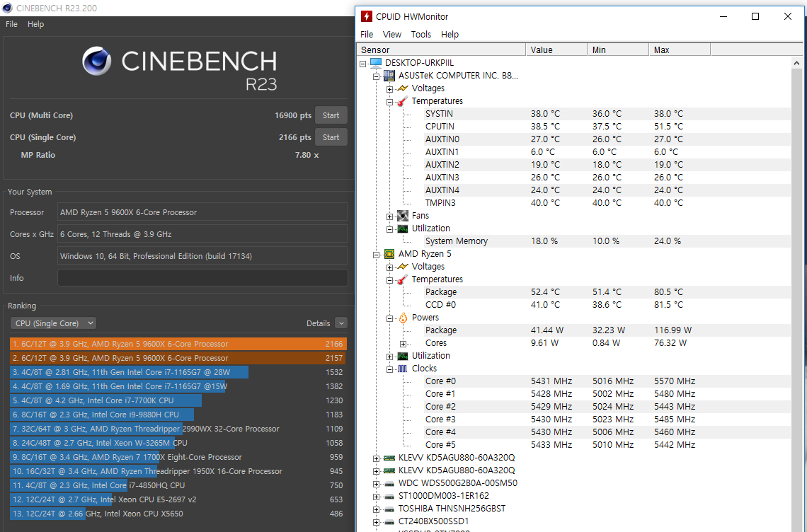Image resolution: width=807 pixels, height=532 pixels.
Task: Click the motherboard Temperatures thermometer icon
Action: tap(403, 101)
